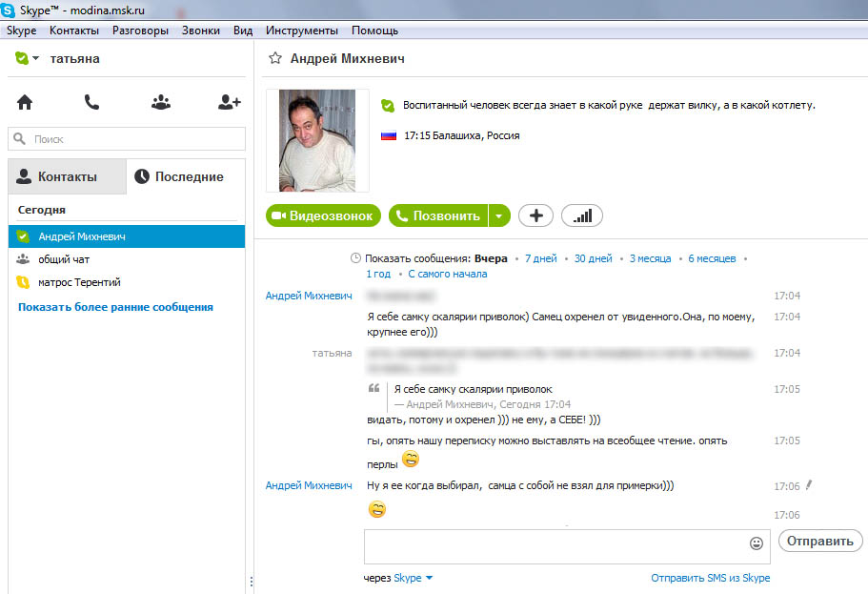Click quoted text Я себе самку скалярии приволок
The image size is (868, 594).
click(x=473, y=389)
